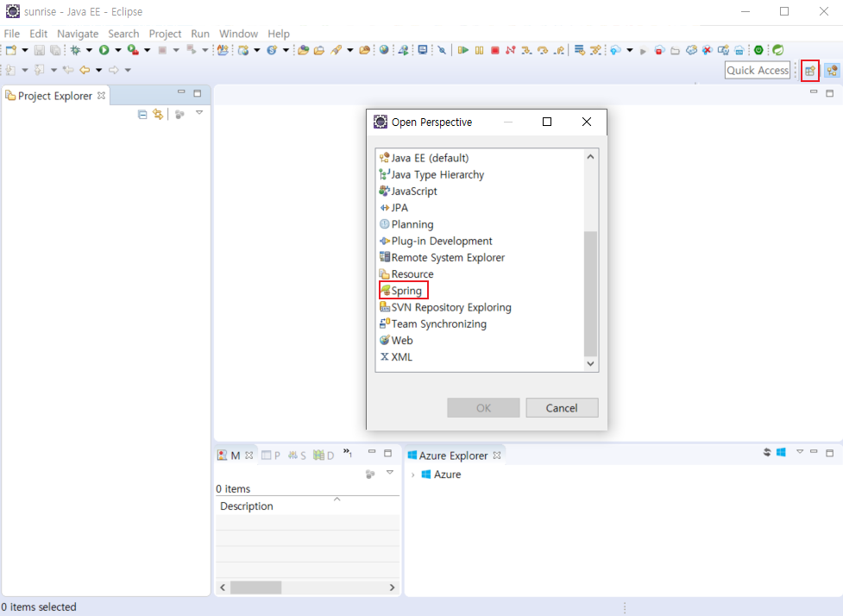
Task: Select Plug-in Development perspective
Action: (x=442, y=241)
